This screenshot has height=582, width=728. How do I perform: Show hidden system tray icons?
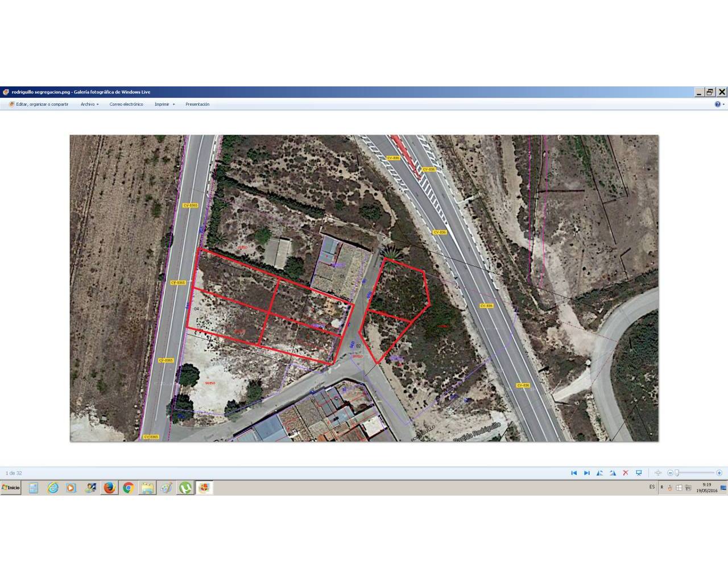(661, 487)
